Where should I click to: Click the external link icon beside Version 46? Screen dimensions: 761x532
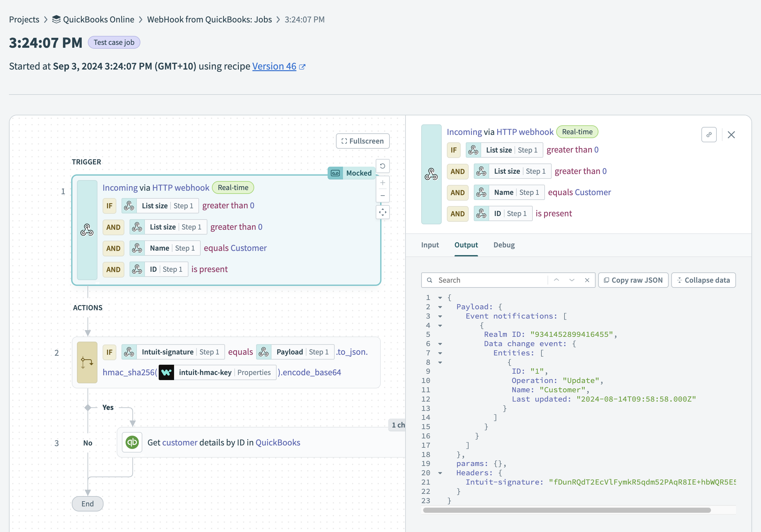(x=302, y=67)
